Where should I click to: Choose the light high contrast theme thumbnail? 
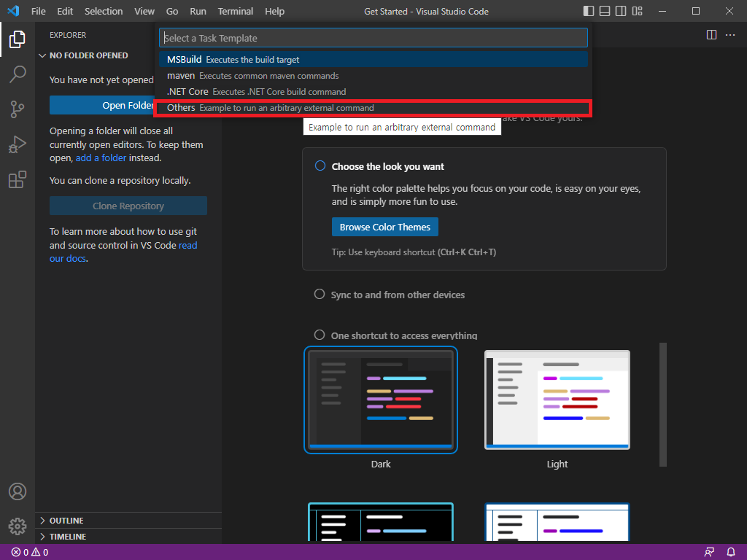[557, 522]
